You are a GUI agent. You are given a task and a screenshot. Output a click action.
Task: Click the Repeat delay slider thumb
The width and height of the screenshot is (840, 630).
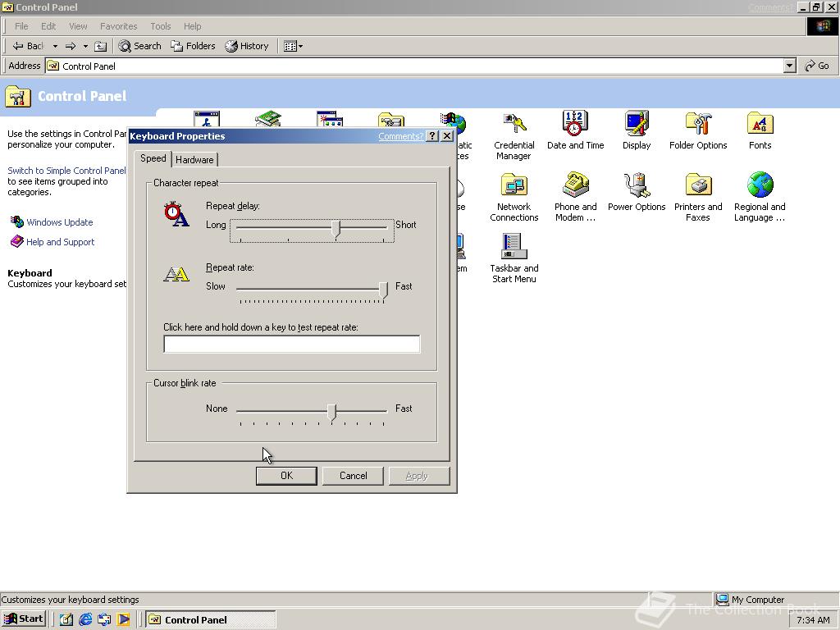[336, 229]
